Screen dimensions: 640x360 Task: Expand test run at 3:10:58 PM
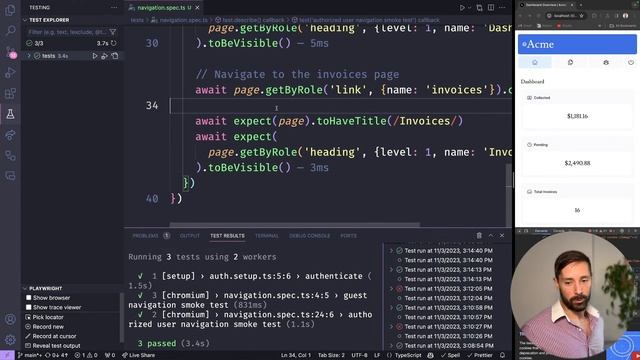tap(391, 308)
